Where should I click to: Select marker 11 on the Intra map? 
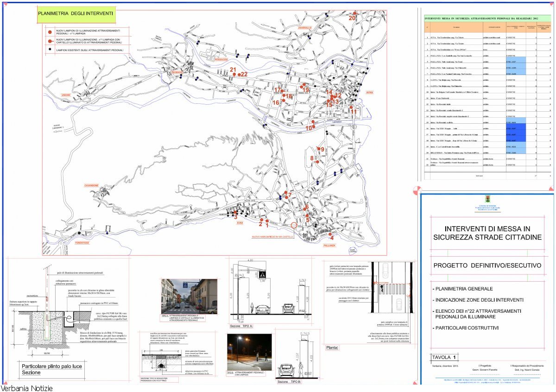[354, 111]
